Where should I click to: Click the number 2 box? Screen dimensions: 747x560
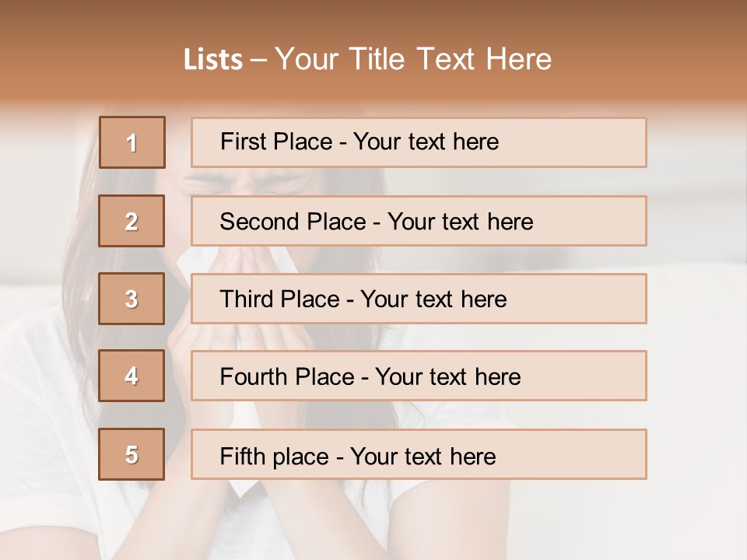click(x=132, y=221)
